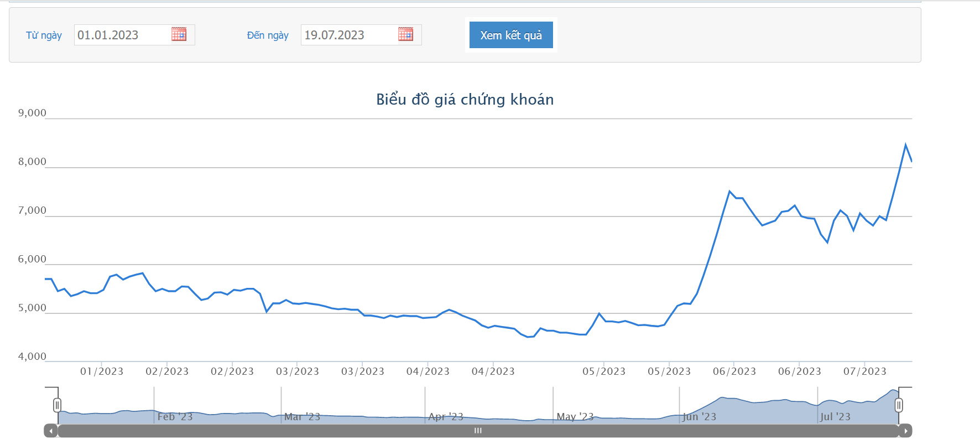This screenshot has width=980, height=439.
Task: Click the highest price peak on the line
Action: (905, 145)
